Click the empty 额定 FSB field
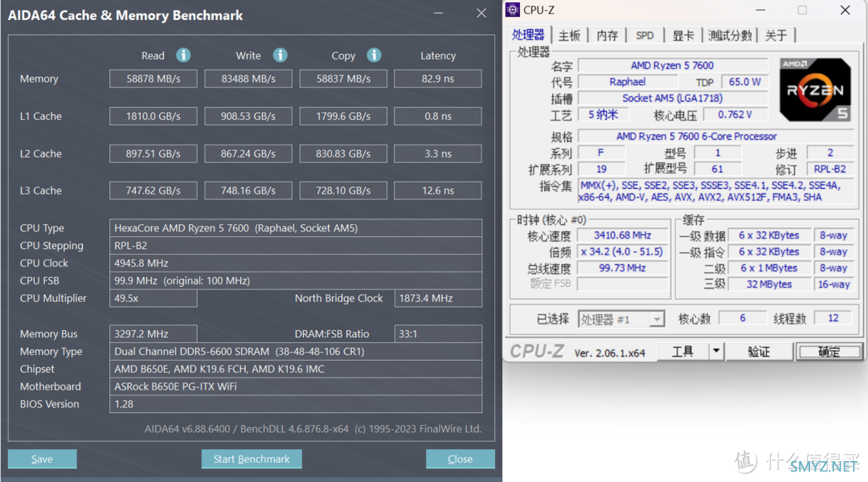This screenshot has width=868, height=482. pyautogui.click(x=622, y=284)
